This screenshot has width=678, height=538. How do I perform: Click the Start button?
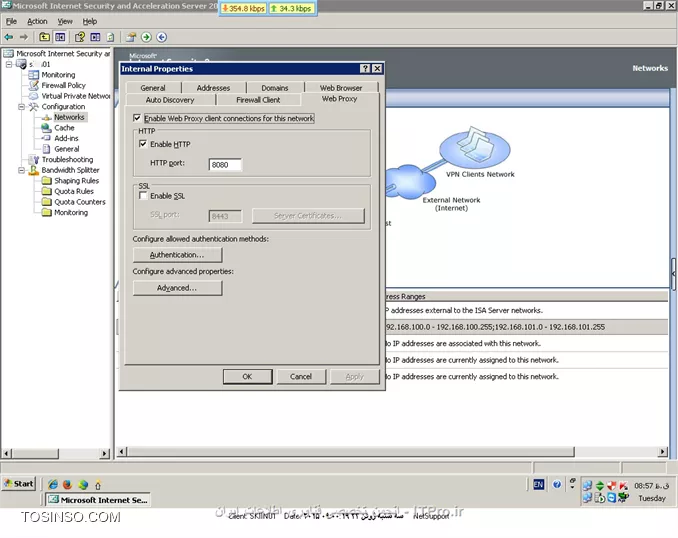pyautogui.click(x=19, y=484)
